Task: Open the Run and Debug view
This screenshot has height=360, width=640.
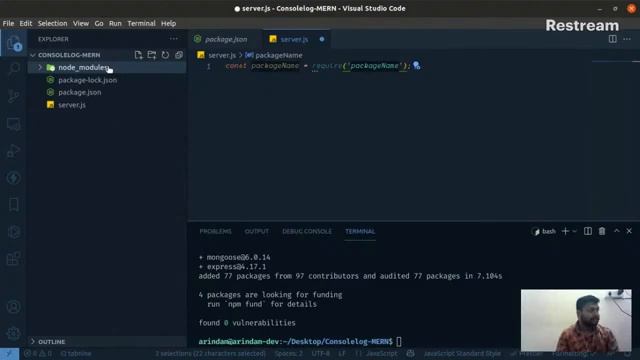Action: [13, 151]
